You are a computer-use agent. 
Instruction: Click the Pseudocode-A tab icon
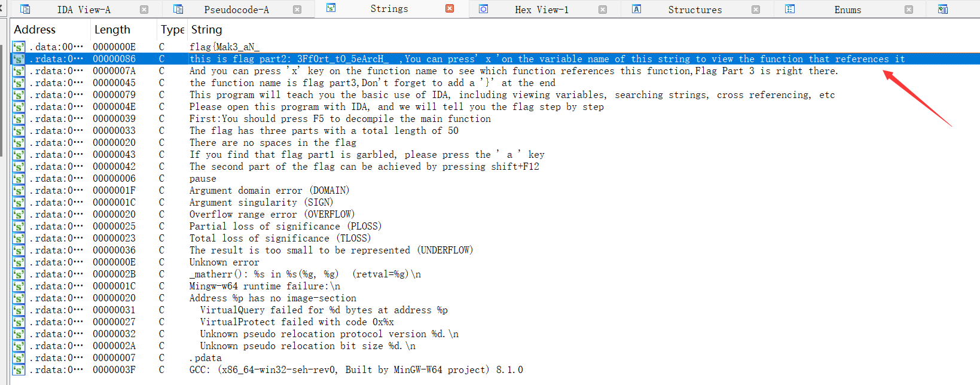pyautogui.click(x=178, y=10)
